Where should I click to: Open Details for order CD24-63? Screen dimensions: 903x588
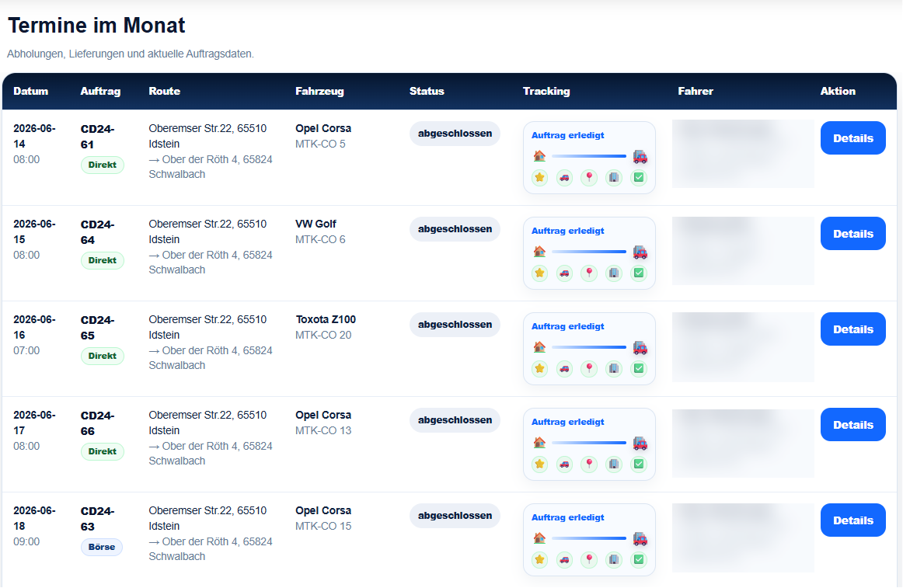pos(853,520)
